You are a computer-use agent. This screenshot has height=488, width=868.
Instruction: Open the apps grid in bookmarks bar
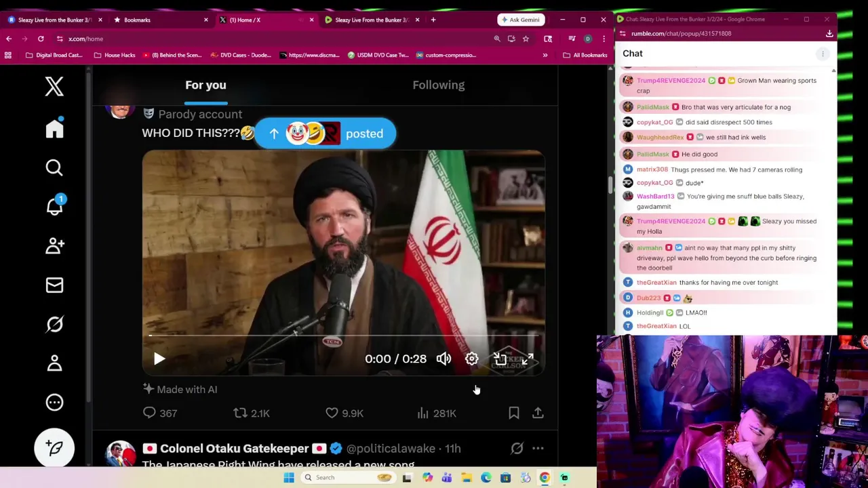(8, 55)
